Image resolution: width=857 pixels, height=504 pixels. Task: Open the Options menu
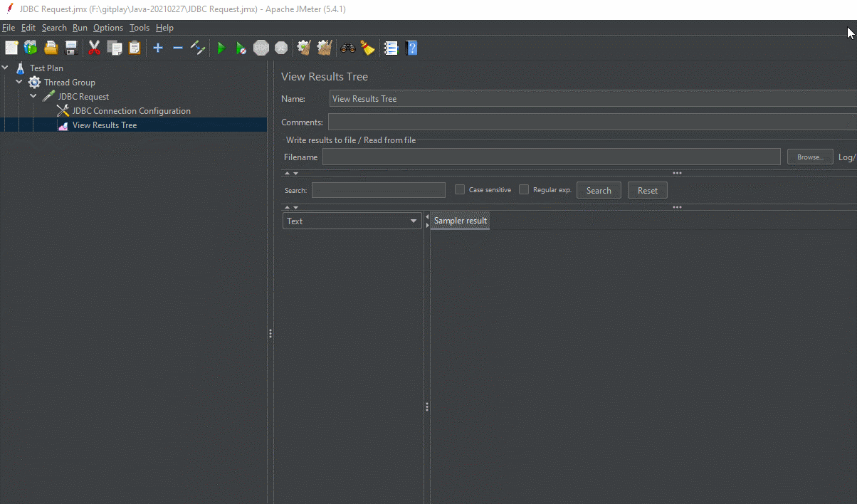coord(108,28)
